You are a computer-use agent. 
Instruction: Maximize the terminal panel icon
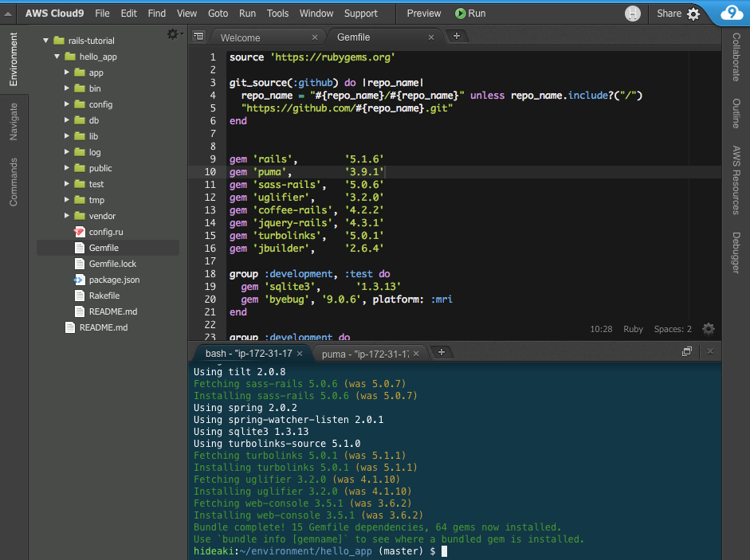(x=687, y=351)
